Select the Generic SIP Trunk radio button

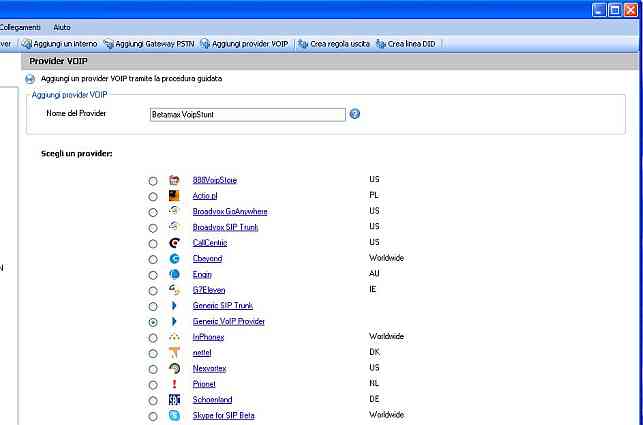[x=153, y=306]
